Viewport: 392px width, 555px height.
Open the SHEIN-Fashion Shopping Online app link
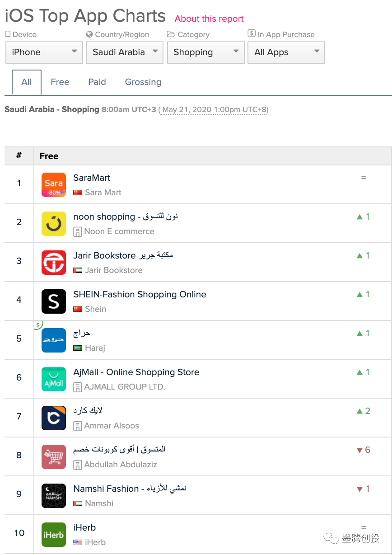point(140,294)
